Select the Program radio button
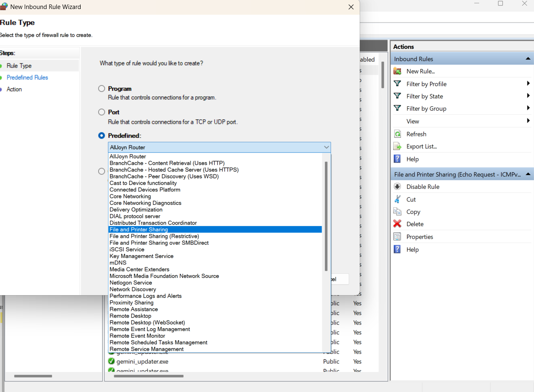The image size is (534, 392). (x=101, y=89)
